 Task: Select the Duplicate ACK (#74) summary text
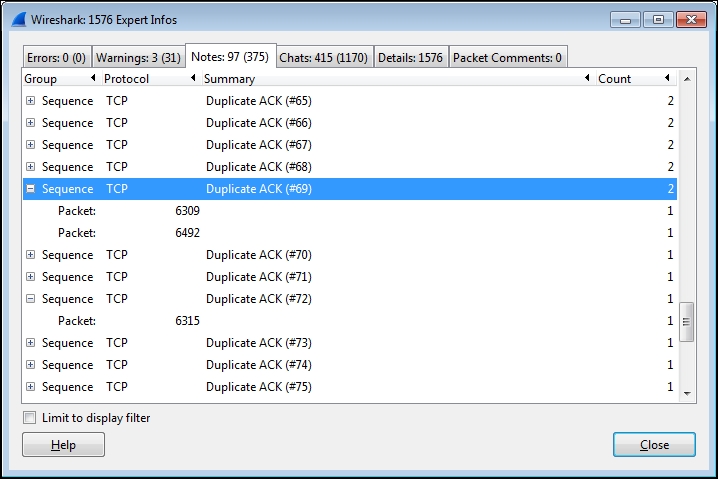[x=259, y=365]
